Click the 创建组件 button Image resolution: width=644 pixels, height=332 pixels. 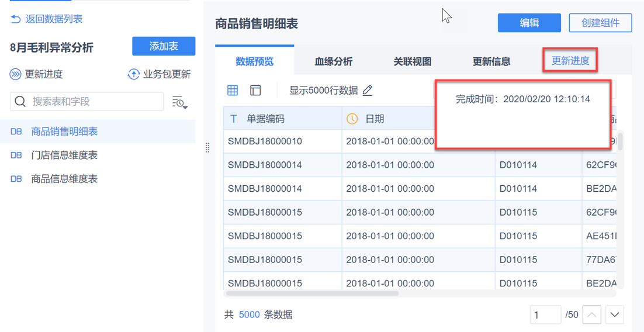point(600,23)
